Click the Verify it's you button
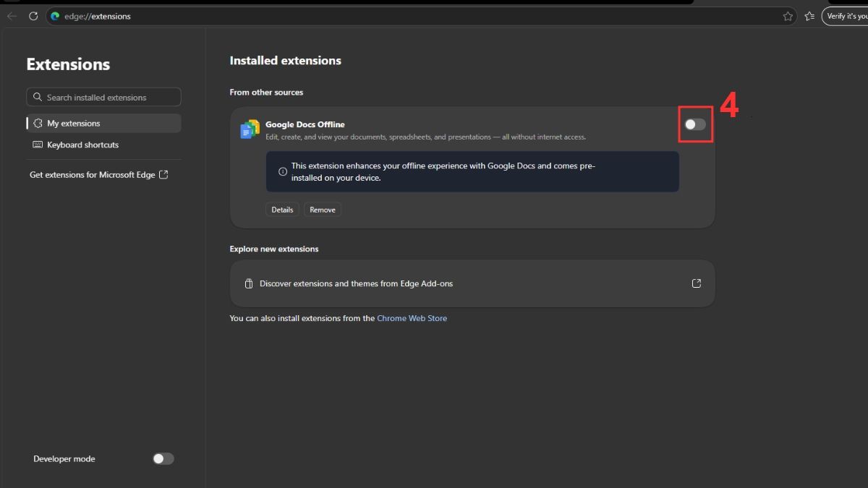 click(845, 16)
